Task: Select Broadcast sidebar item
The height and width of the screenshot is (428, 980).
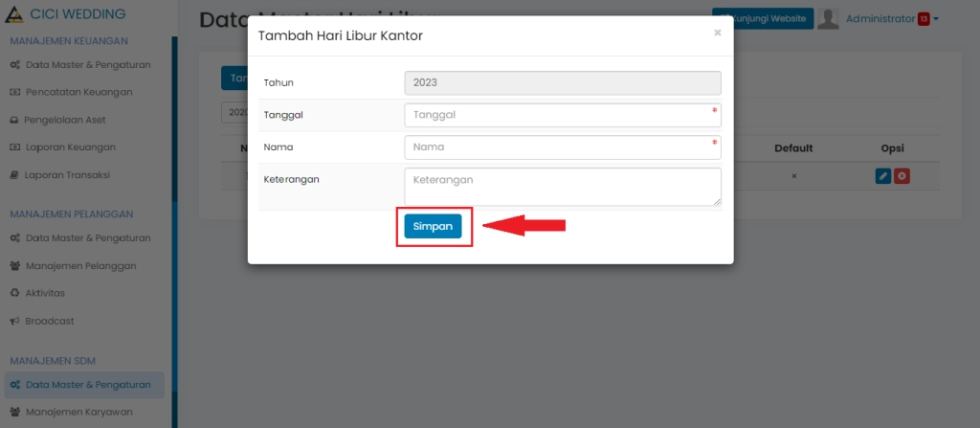Action: 50,321
